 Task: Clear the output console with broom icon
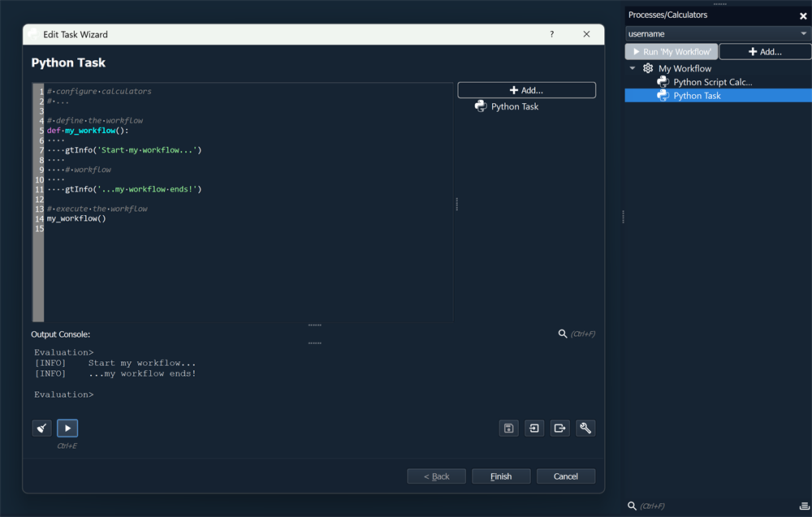(42, 428)
